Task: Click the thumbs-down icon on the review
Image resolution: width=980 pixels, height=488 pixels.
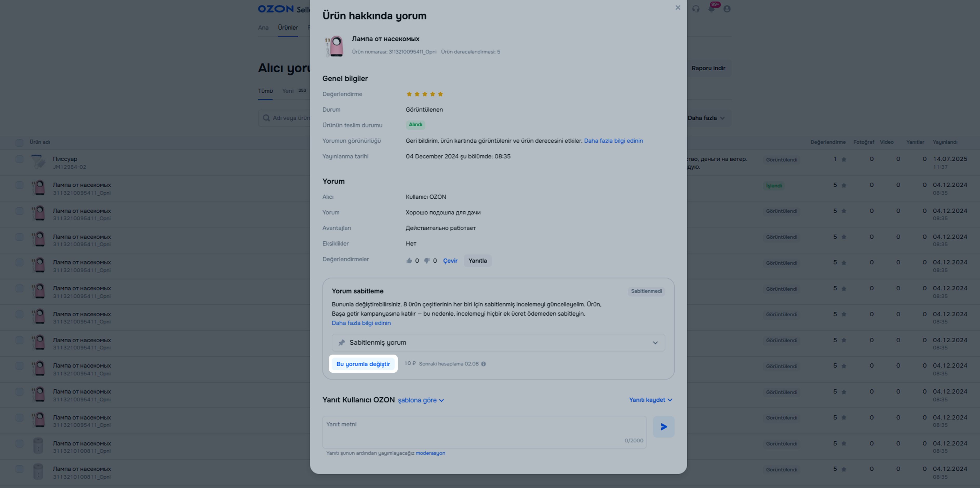Action: point(427,261)
